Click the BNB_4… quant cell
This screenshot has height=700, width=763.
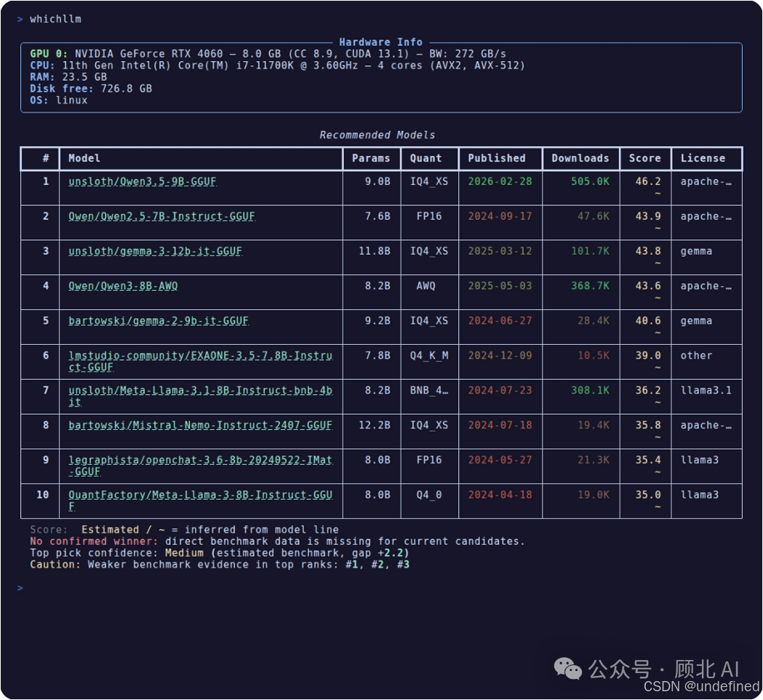(x=428, y=391)
